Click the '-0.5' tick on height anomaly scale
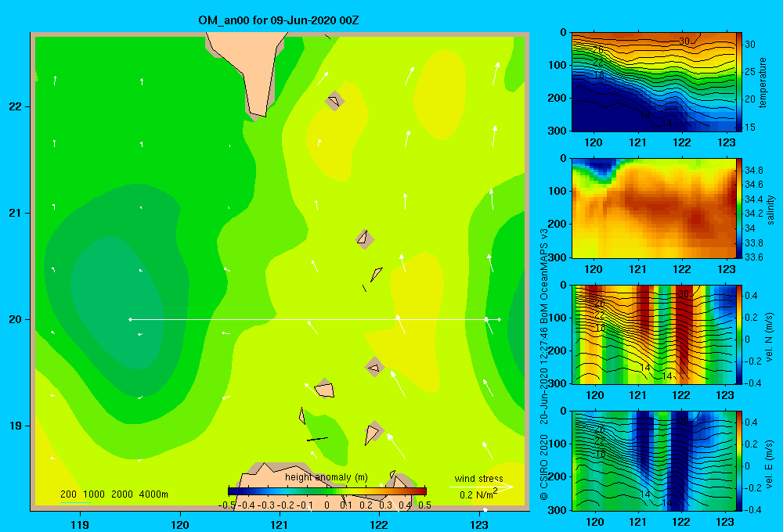 coord(227,505)
